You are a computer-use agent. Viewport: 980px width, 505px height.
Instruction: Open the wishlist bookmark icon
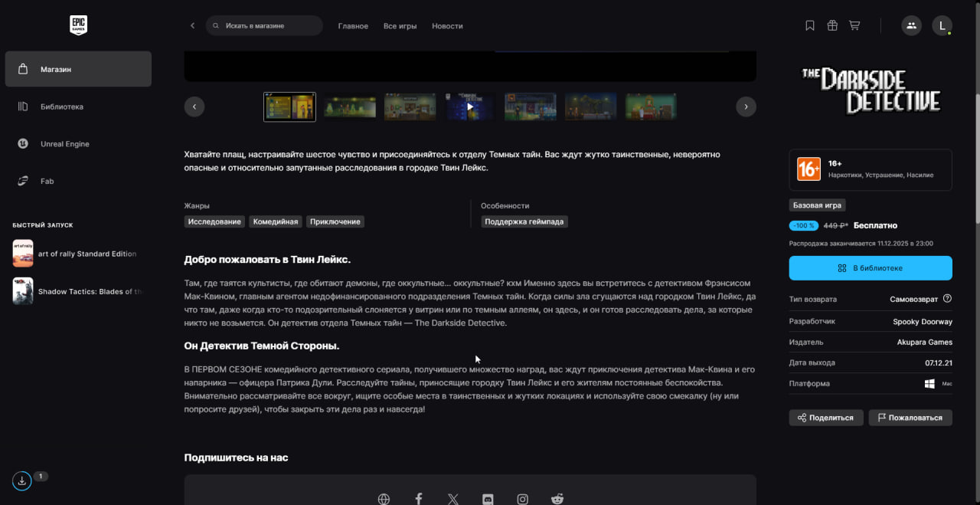[x=810, y=25]
